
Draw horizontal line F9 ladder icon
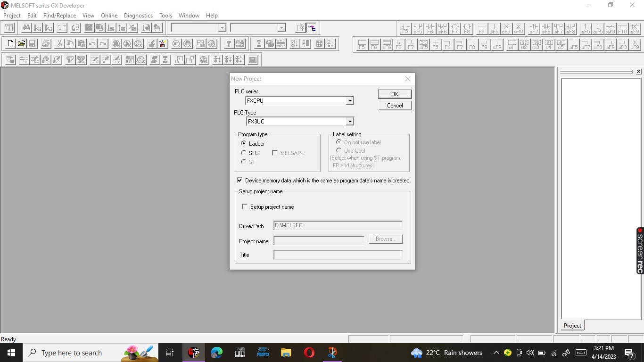[481, 28]
